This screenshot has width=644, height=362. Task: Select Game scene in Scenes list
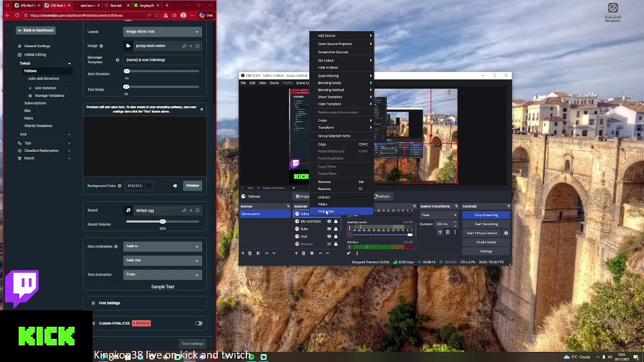point(265,214)
